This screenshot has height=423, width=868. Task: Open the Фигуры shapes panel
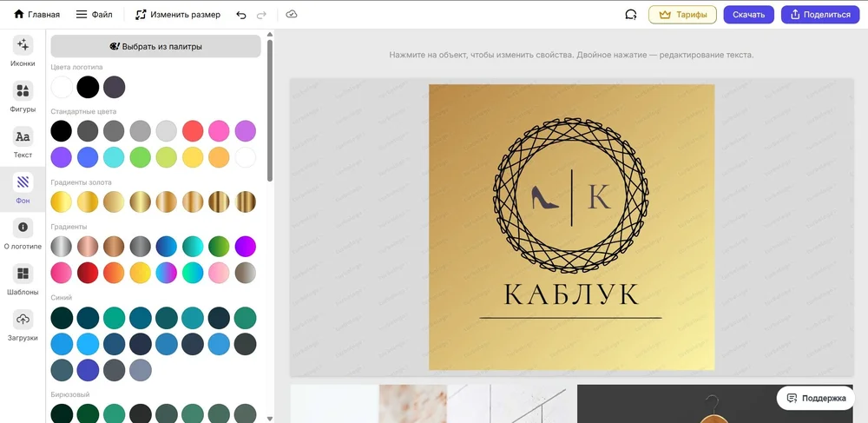pos(23,96)
